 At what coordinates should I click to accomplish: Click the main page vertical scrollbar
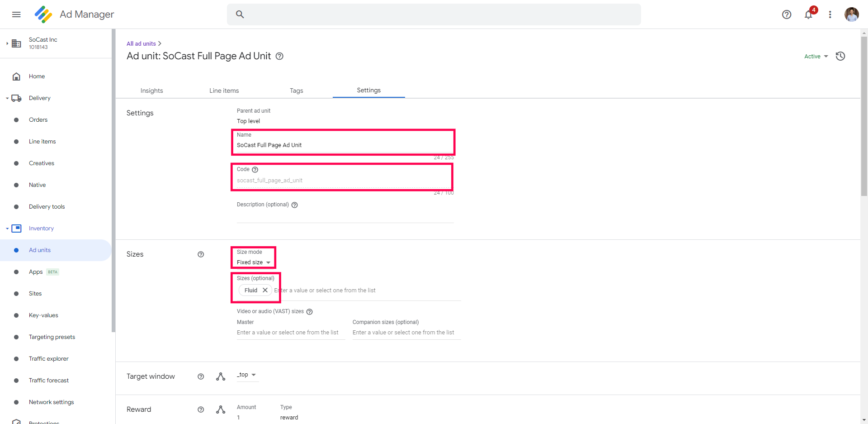(864, 116)
